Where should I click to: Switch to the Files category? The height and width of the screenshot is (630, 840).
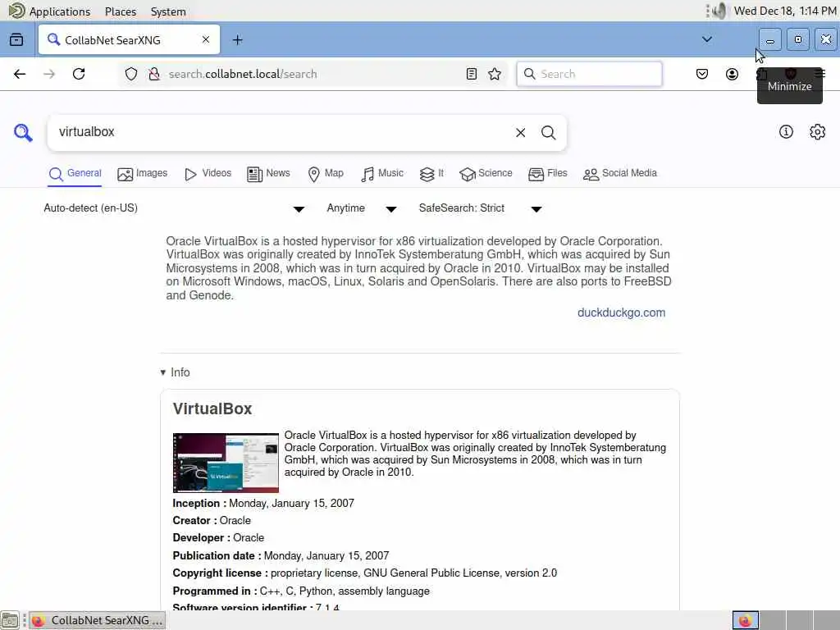(x=547, y=174)
